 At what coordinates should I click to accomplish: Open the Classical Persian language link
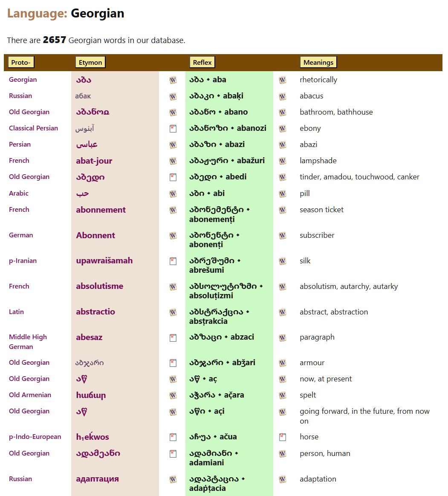[x=34, y=128]
